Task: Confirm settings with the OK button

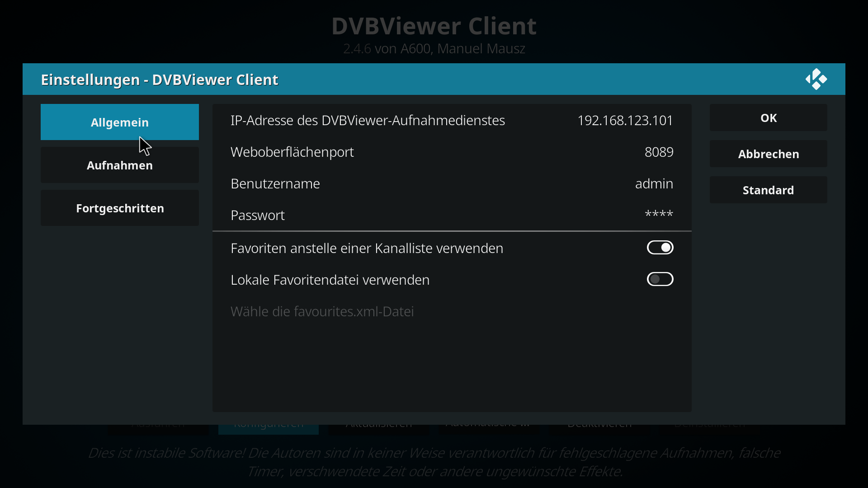Action: click(769, 117)
